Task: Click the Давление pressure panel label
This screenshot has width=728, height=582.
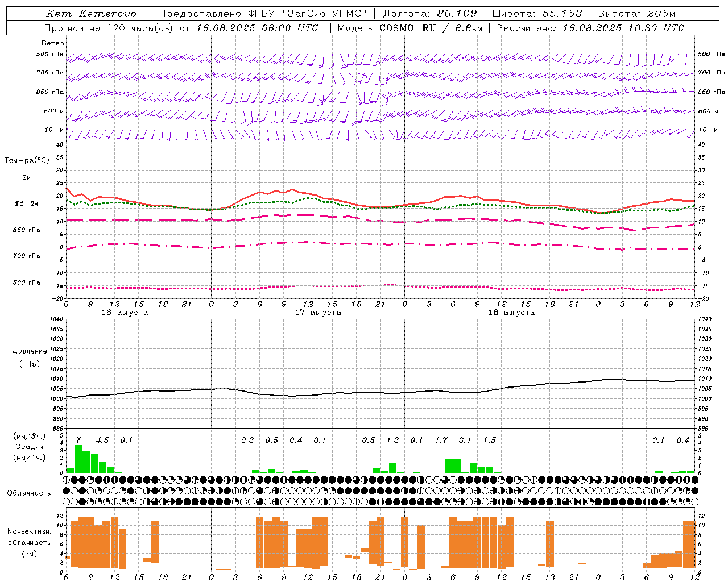Action: point(30,351)
